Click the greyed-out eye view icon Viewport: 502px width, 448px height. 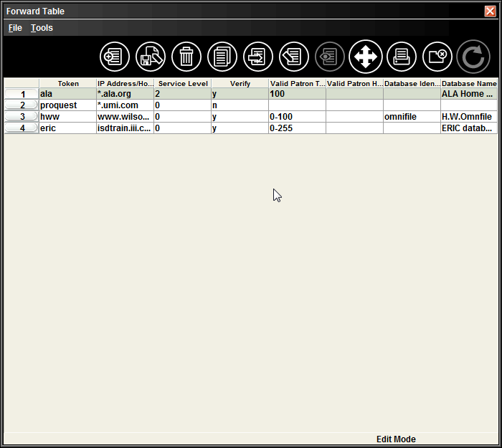tap(330, 57)
